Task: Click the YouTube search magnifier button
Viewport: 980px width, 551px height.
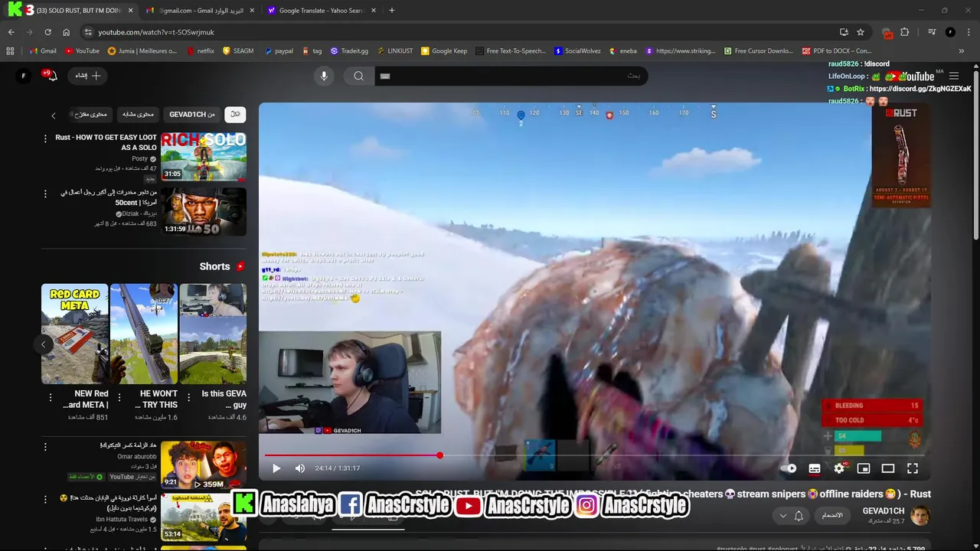Action: (x=358, y=76)
